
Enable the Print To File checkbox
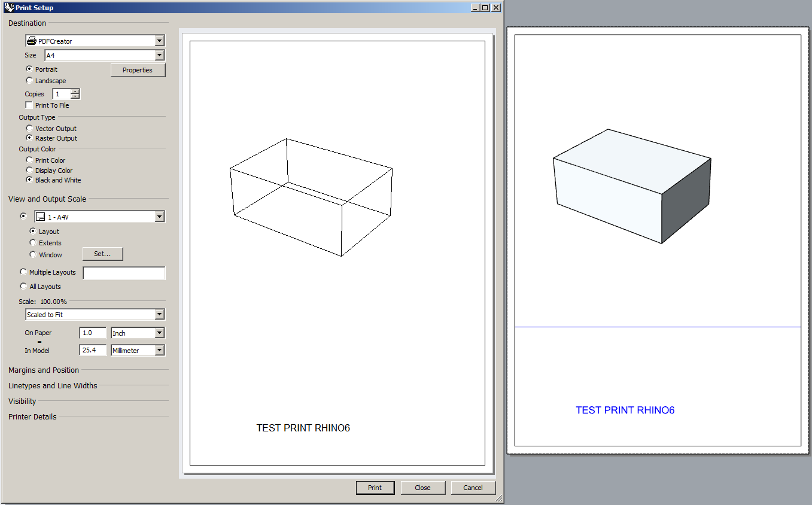(29, 105)
